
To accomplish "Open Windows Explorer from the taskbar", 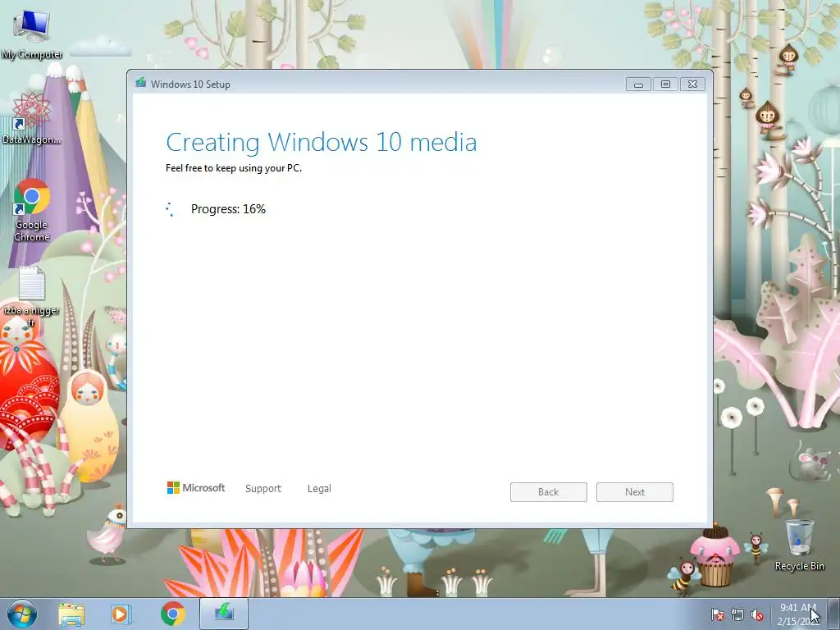I will point(71,614).
